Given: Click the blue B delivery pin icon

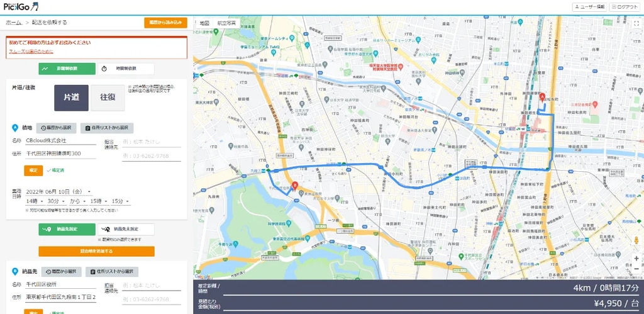Looking at the screenshot, I should coord(15,271).
